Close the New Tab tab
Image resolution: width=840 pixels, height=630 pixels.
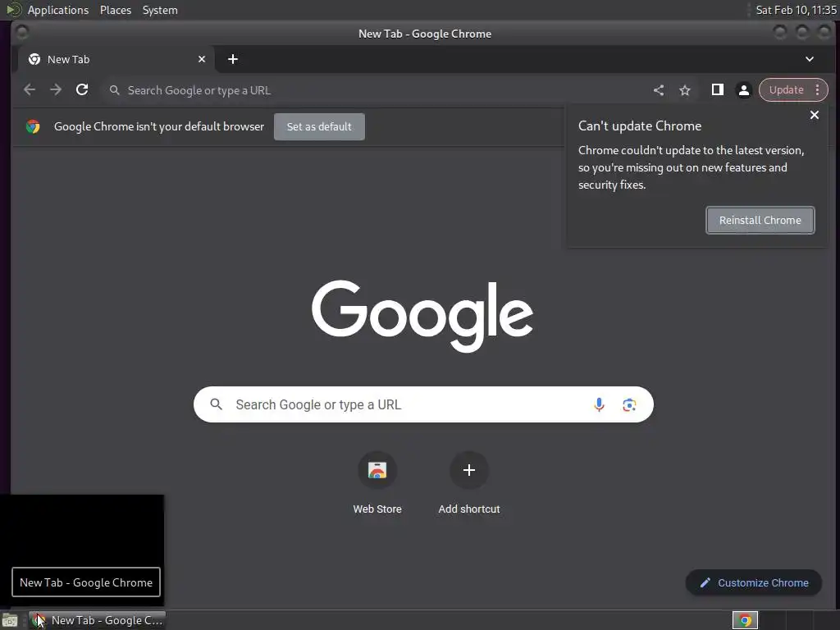tap(202, 59)
